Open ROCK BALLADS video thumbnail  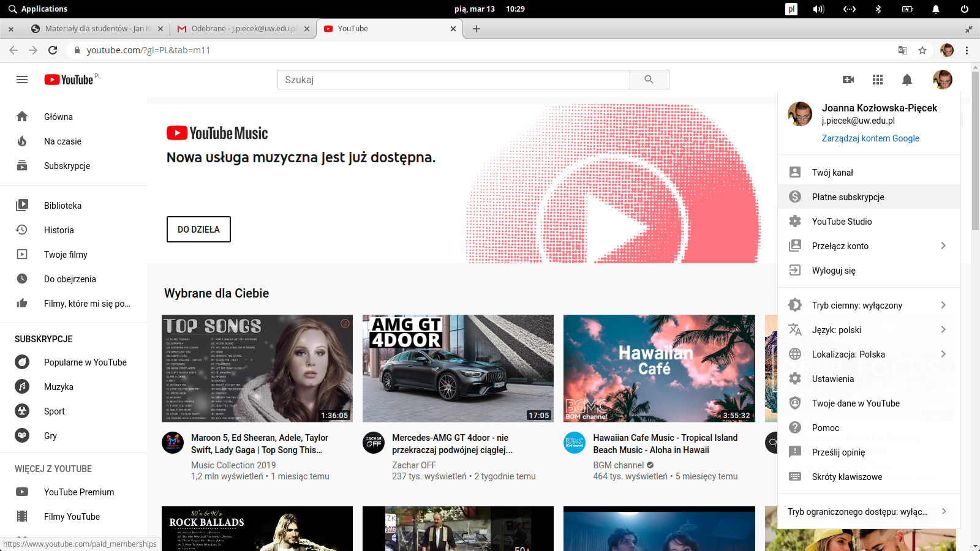tap(257, 528)
